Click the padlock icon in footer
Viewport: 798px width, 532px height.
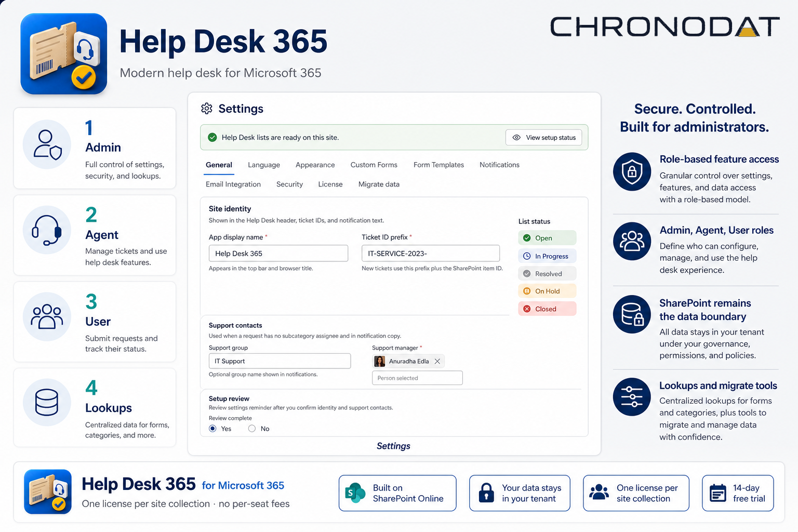(486, 493)
